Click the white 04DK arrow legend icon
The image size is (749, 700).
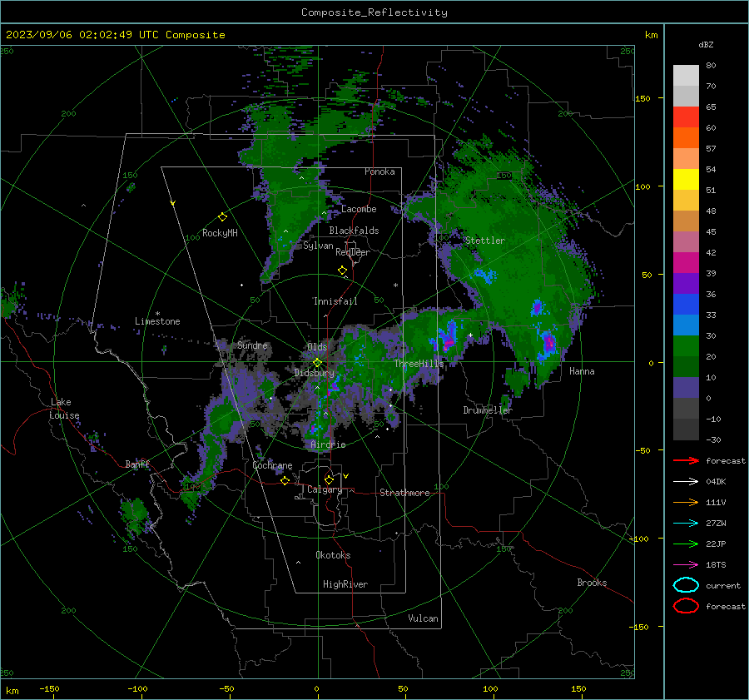click(x=686, y=482)
